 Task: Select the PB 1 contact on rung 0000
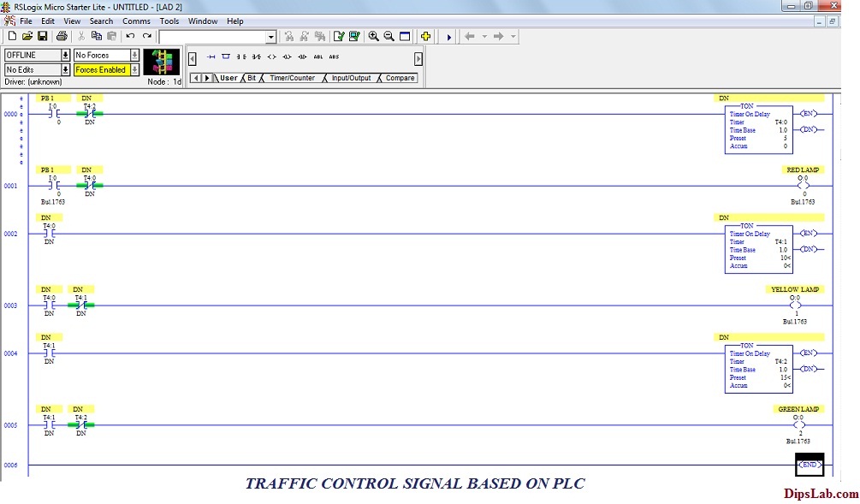[x=52, y=114]
